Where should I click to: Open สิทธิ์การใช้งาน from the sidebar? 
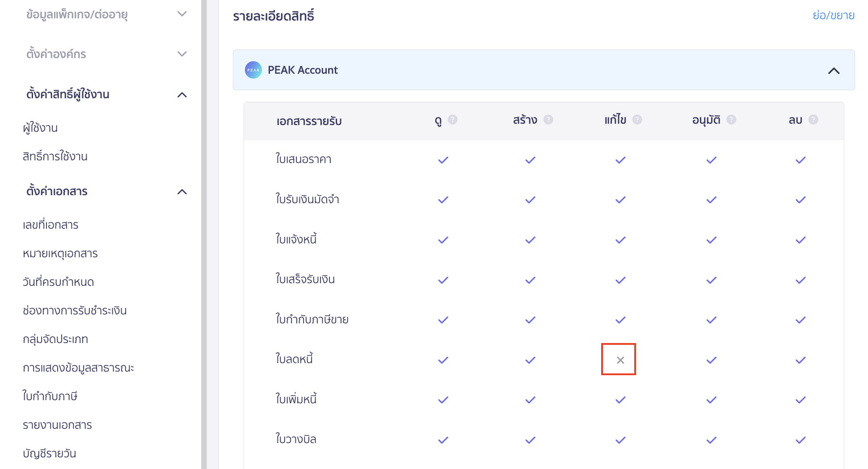[x=55, y=156]
